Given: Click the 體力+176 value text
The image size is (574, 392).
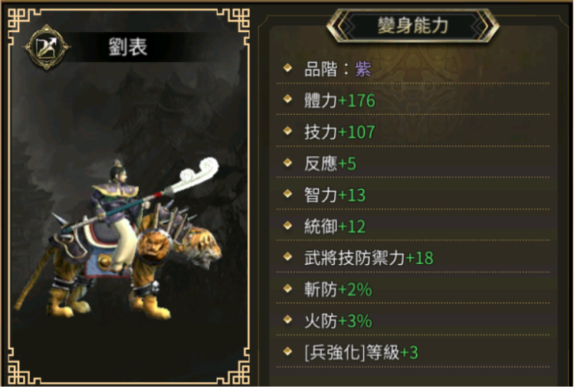Looking at the screenshot, I should tap(339, 100).
